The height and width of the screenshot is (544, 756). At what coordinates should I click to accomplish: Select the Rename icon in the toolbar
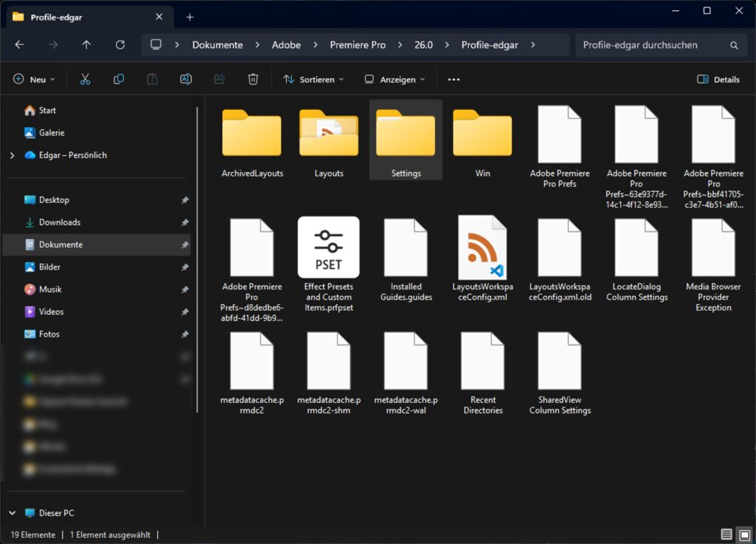[185, 79]
